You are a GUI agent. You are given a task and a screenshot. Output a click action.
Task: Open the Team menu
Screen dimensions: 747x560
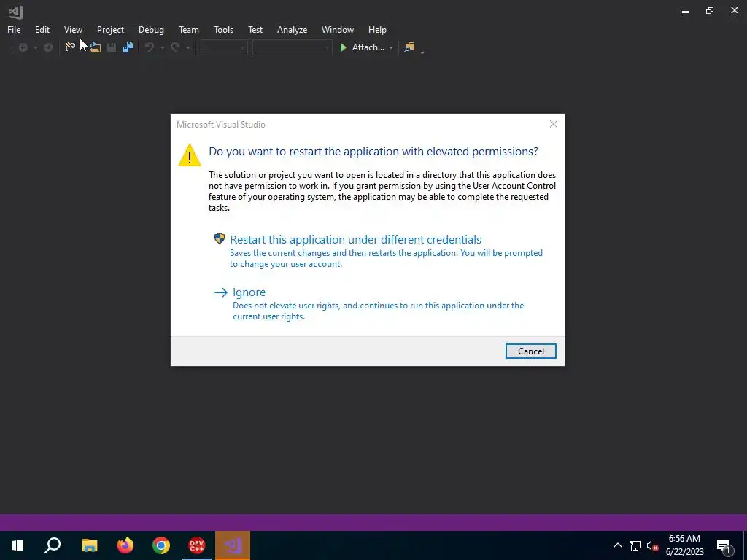pos(189,29)
